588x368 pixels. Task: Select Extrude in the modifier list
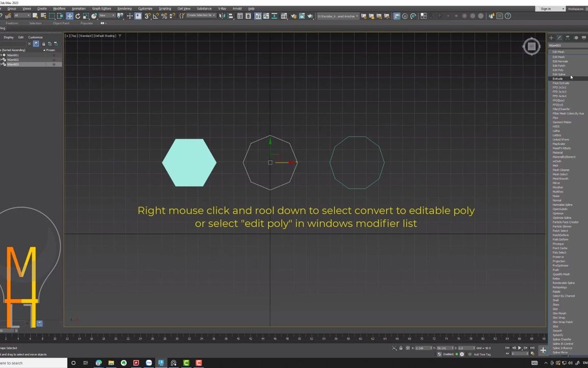[558, 78]
